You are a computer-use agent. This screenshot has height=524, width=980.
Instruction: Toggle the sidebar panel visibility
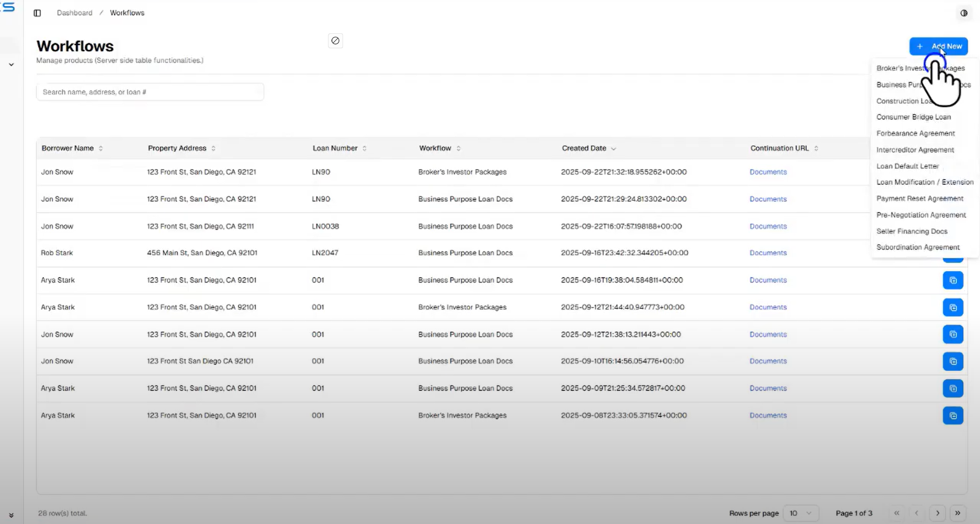37,13
